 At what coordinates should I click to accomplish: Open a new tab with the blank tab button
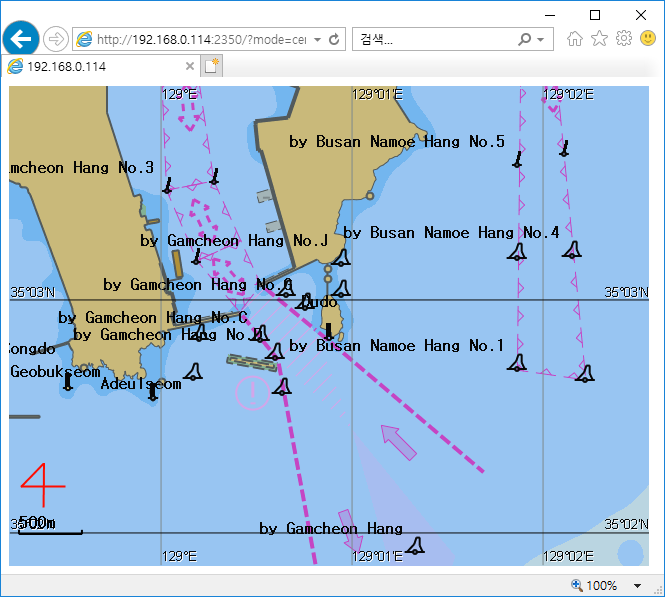212,66
